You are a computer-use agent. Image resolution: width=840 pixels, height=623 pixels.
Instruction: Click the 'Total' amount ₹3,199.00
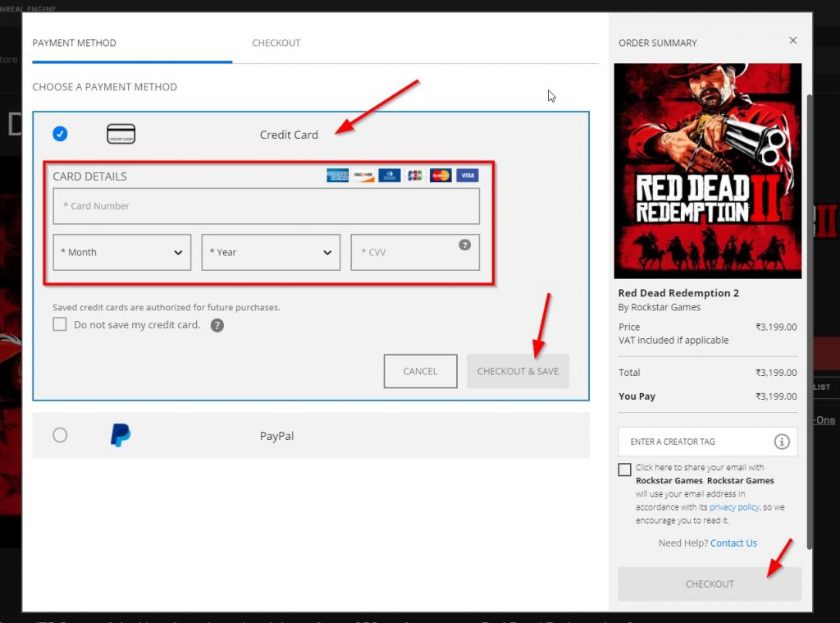776,373
